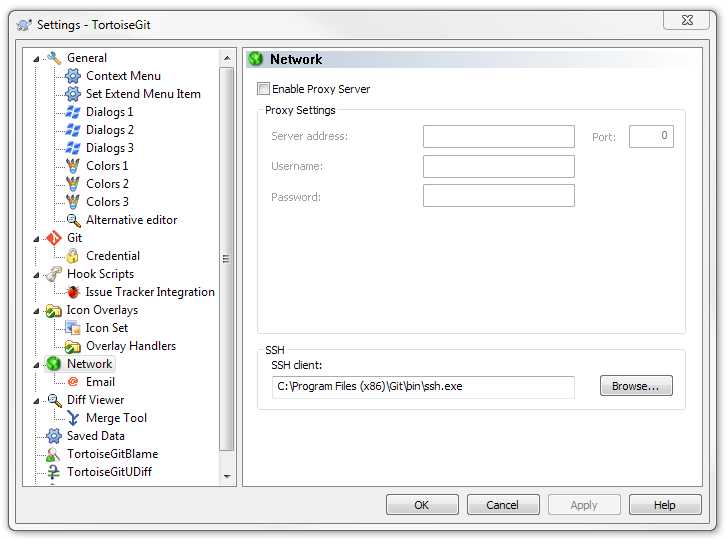Click the Context Menu gear icon

click(73, 76)
